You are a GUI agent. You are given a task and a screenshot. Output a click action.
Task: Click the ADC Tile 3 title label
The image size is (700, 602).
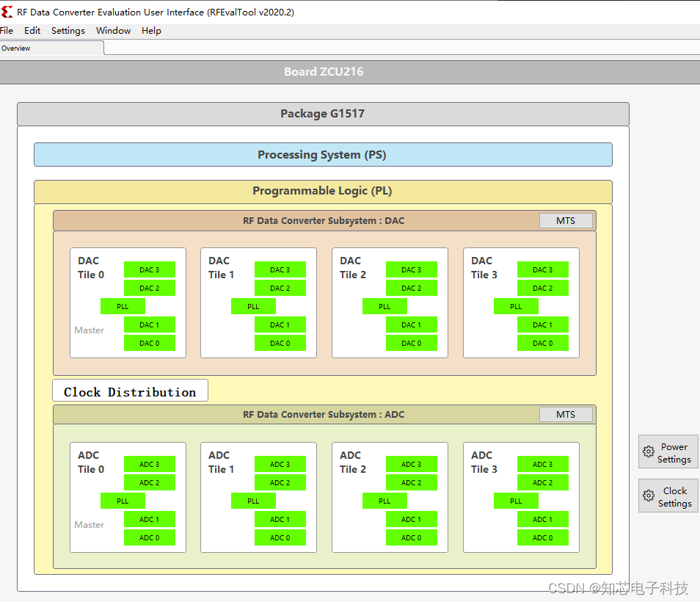point(484,463)
